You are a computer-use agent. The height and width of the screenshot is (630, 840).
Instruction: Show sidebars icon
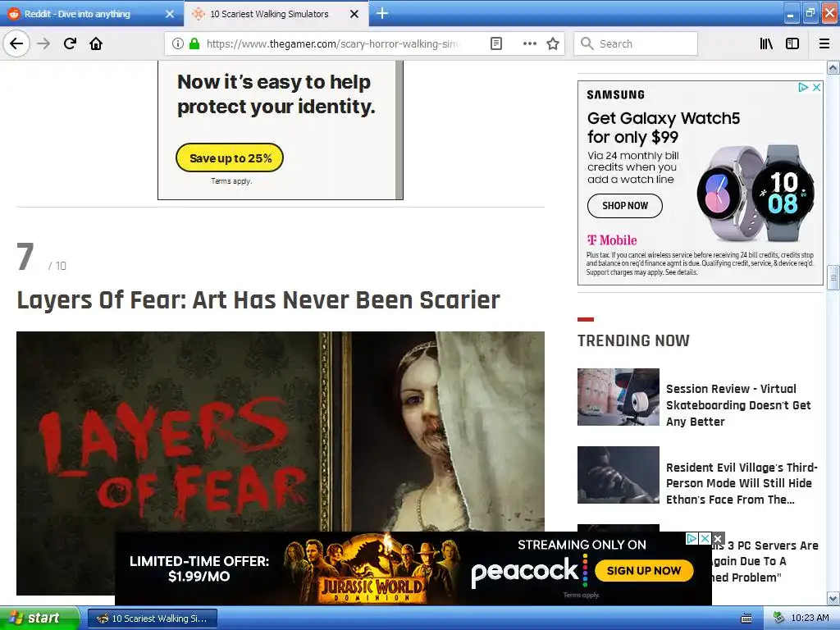coord(792,43)
